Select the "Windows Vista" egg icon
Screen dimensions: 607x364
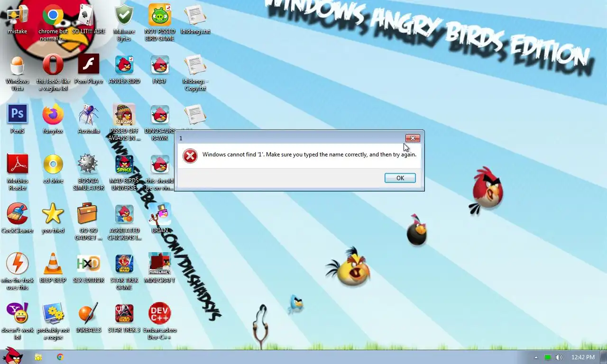18,73
